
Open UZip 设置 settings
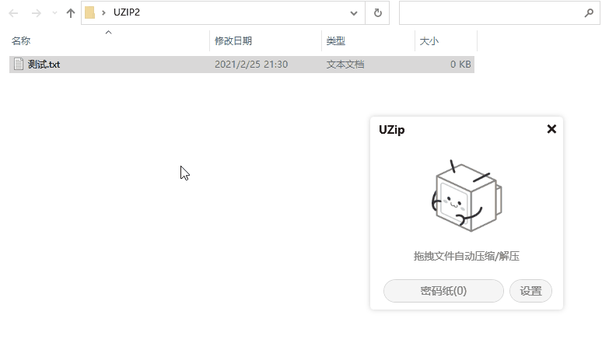coord(530,291)
